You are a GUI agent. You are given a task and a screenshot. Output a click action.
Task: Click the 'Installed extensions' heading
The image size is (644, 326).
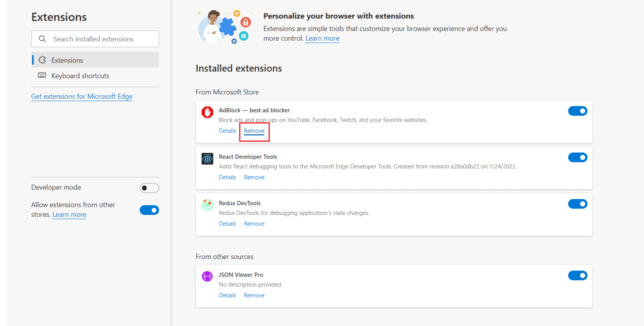click(x=239, y=68)
